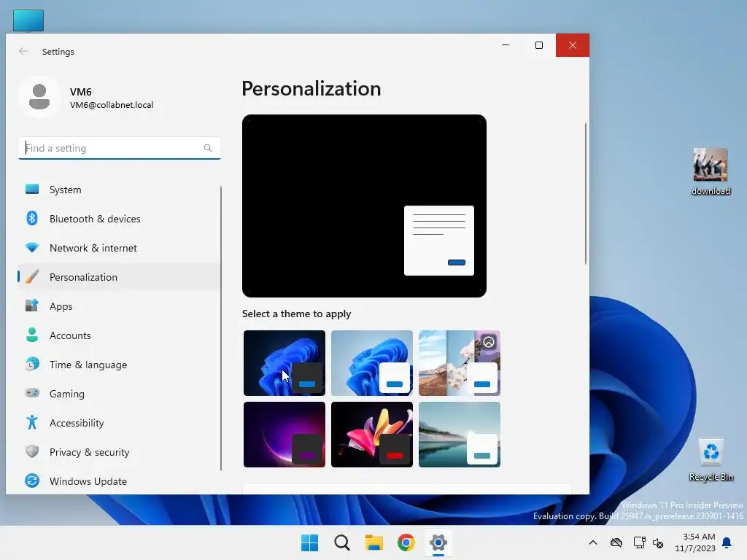The width and height of the screenshot is (747, 560).
Task: Click the muted volume tray icon
Action: tap(659, 542)
